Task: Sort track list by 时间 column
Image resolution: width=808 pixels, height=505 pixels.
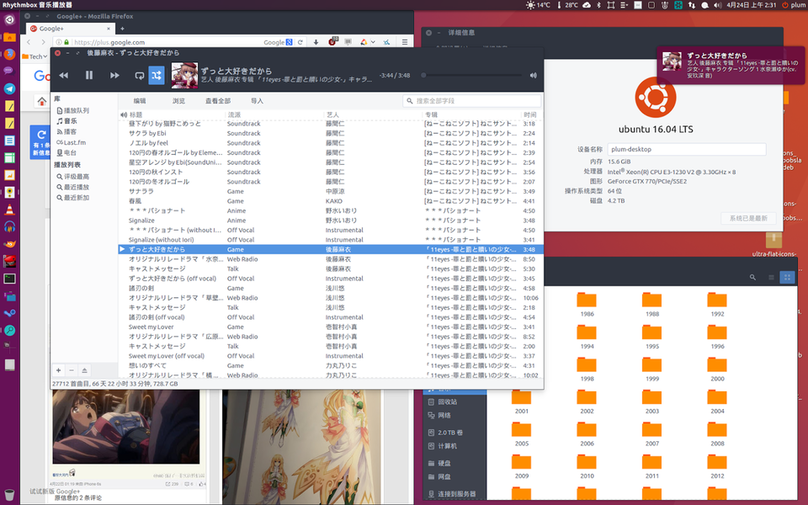Action: point(530,114)
